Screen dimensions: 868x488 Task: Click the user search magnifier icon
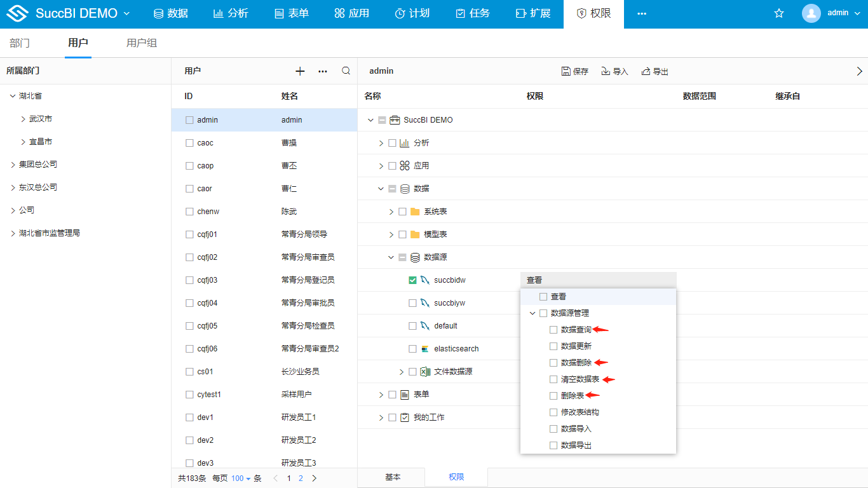point(346,71)
